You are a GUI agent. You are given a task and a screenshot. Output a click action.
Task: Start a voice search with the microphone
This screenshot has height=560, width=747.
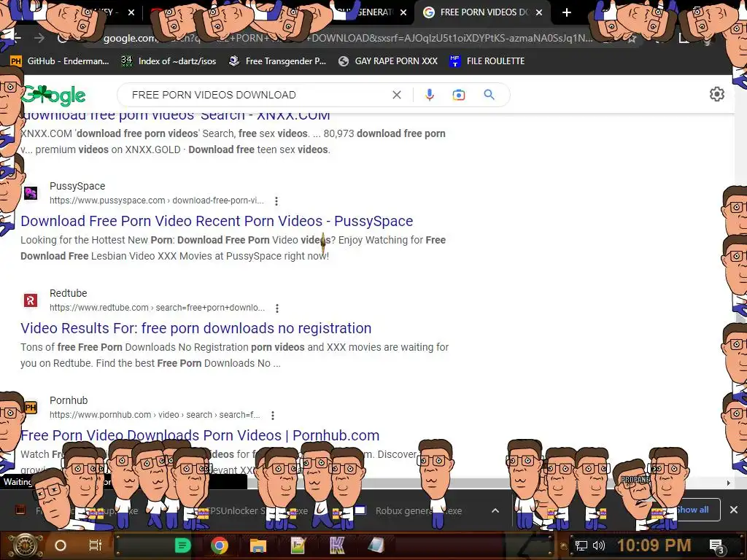tap(429, 95)
